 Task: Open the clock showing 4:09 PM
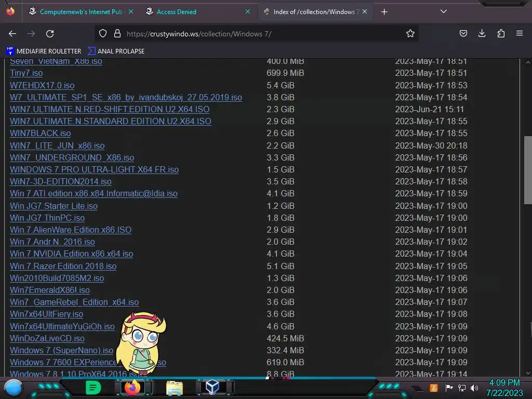click(504, 388)
